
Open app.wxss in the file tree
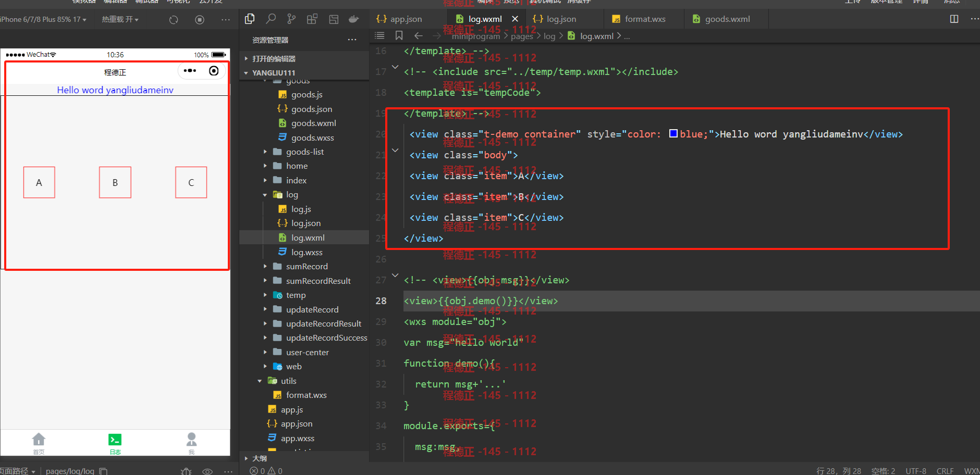pyautogui.click(x=297, y=438)
